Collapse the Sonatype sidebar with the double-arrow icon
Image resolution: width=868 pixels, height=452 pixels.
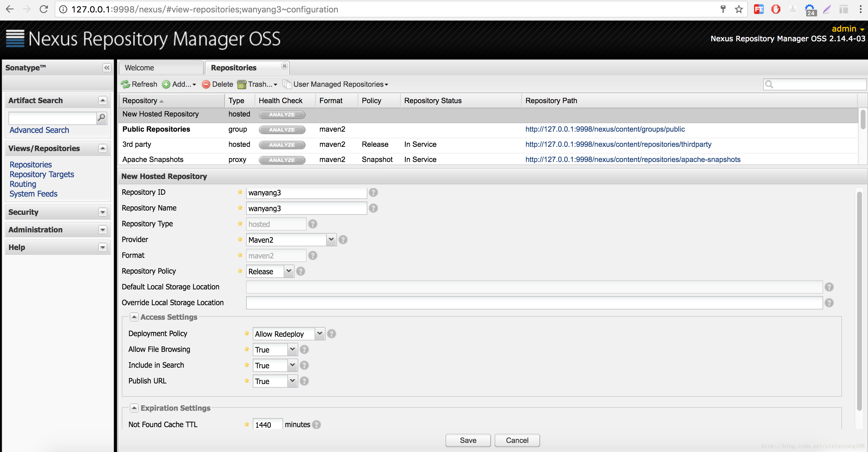click(x=106, y=68)
